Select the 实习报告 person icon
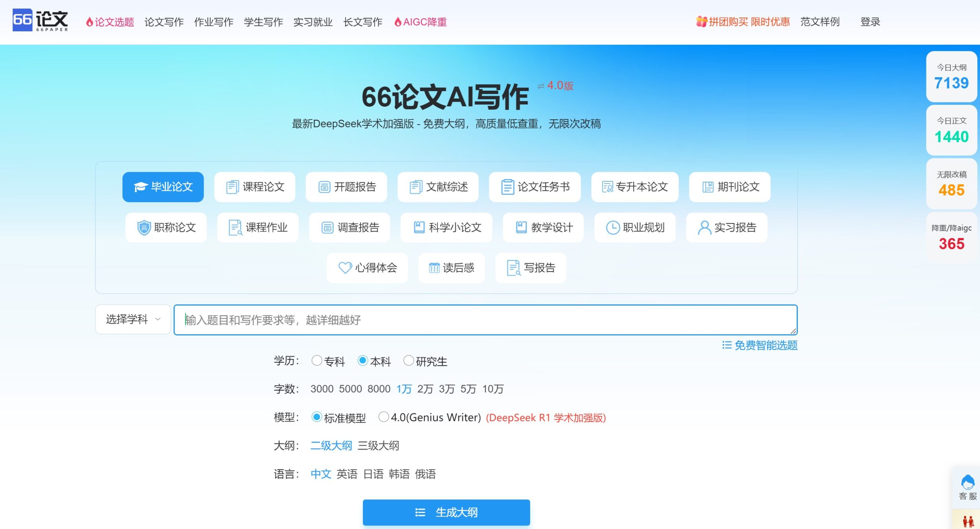Viewport: 980px width, 529px height. tap(727, 228)
